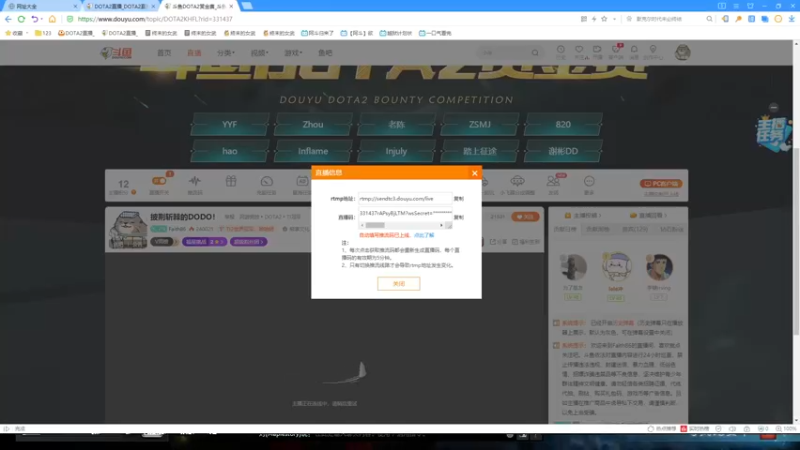The height and width of the screenshot is (450, 800).
Task: Select the 820 streamer button
Action: pos(563,124)
